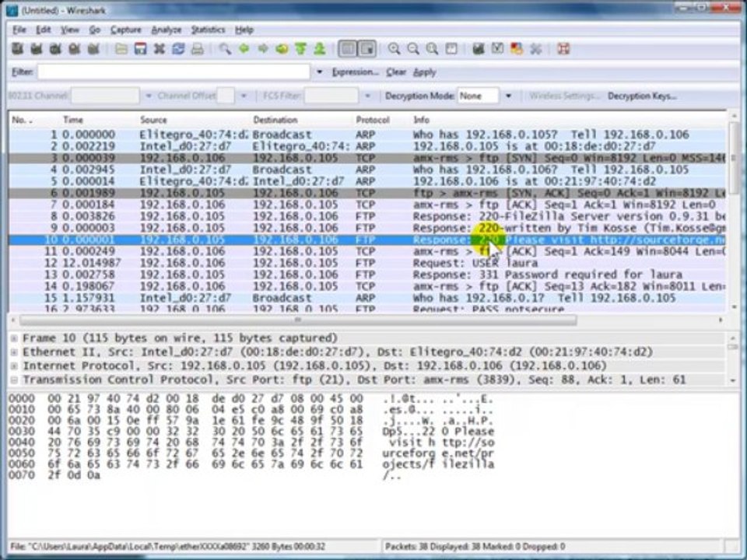Open the FCS Filter dropdown arrow
The height and width of the screenshot is (560, 747).
click(367, 96)
